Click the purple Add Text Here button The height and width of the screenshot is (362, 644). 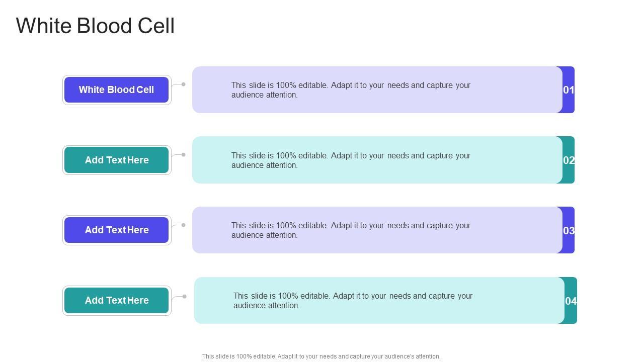coord(116,230)
